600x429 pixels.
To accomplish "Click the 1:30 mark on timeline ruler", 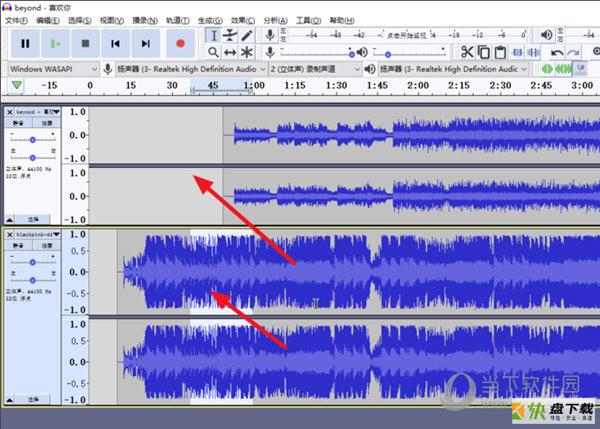I will [336, 85].
